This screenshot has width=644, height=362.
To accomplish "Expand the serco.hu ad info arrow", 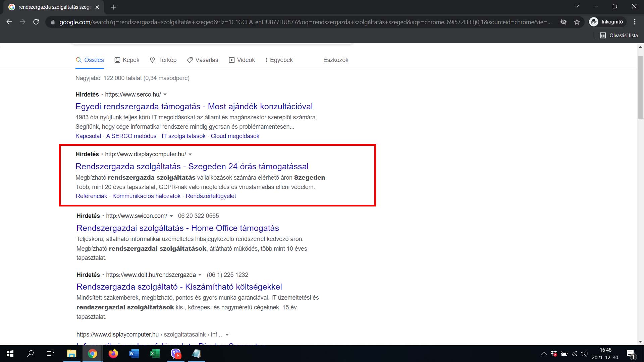I will [165, 95].
